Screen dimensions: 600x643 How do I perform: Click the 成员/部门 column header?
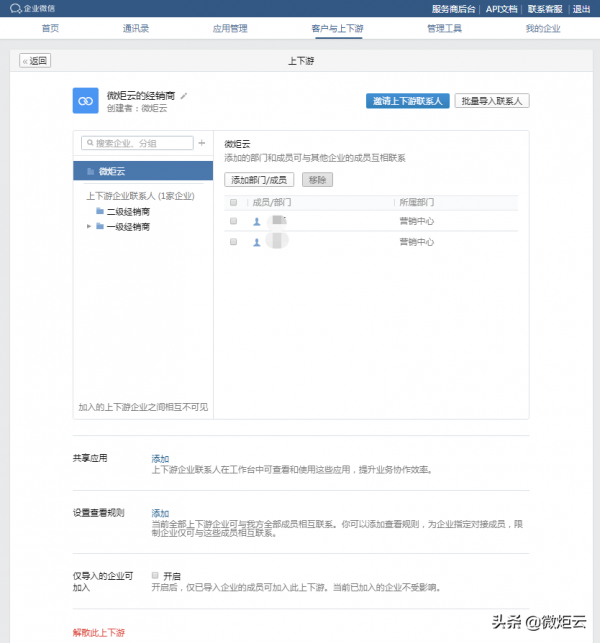[x=272, y=202]
